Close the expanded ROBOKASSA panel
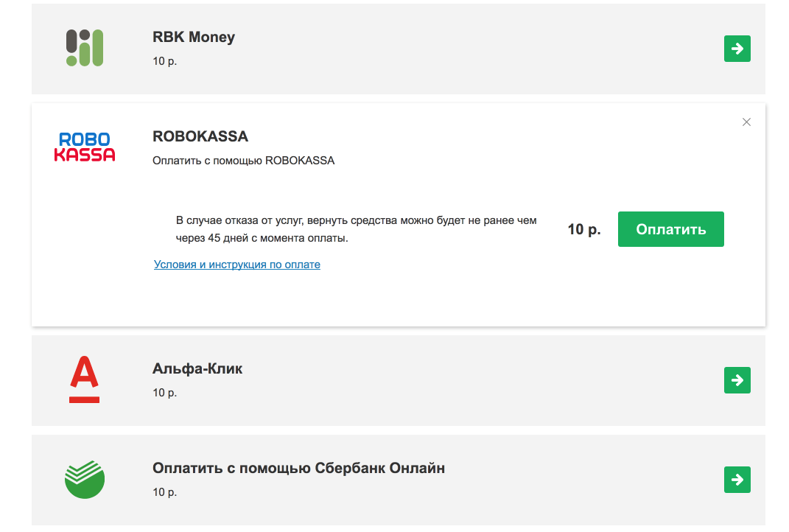Viewport: 789px width, 532px height. [746, 122]
